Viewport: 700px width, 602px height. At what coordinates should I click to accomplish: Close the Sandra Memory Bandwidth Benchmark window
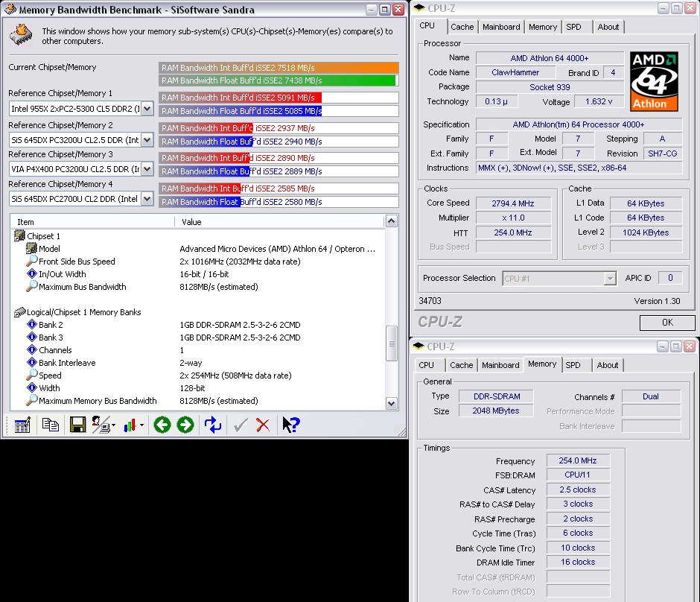(398, 10)
